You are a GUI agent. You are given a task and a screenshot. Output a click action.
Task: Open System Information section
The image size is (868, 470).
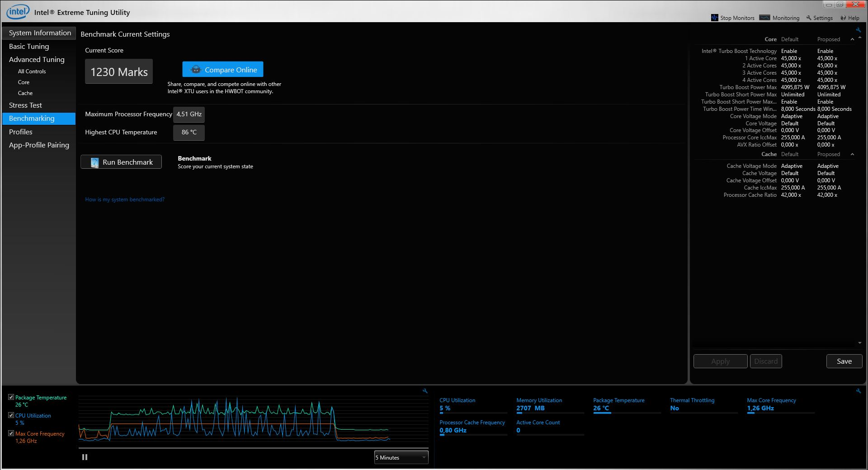(x=39, y=33)
